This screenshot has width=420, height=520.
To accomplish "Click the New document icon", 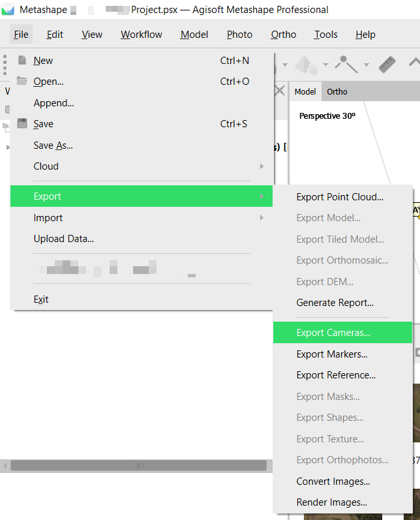I will (x=22, y=60).
